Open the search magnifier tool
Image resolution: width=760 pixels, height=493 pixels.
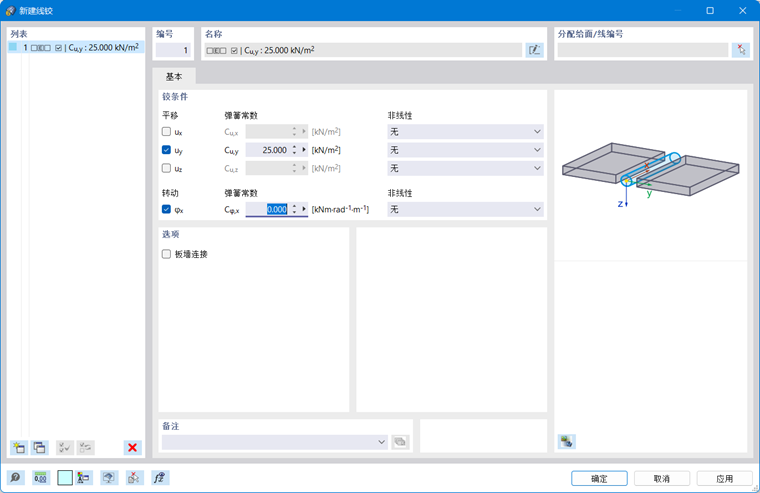[16, 478]
